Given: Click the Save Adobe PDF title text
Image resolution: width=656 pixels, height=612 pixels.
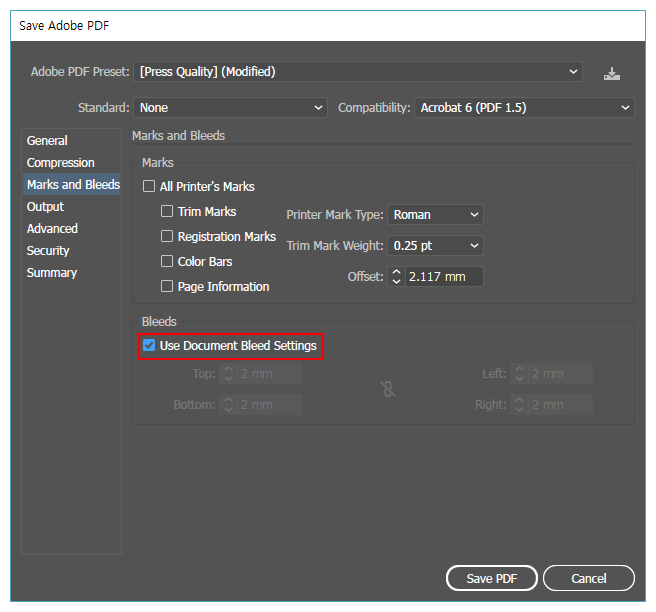Looking at the screenshot, I should (x=64, y=26).
